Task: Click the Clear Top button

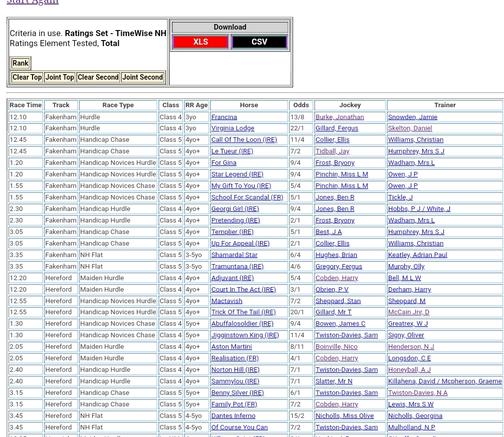Action: point(27,77)
